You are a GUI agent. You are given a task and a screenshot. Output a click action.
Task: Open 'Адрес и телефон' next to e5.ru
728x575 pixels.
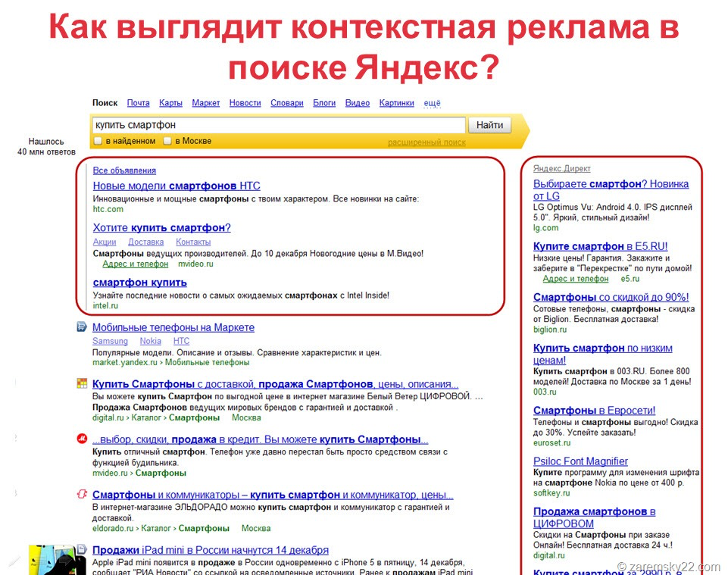pos(575,279)
